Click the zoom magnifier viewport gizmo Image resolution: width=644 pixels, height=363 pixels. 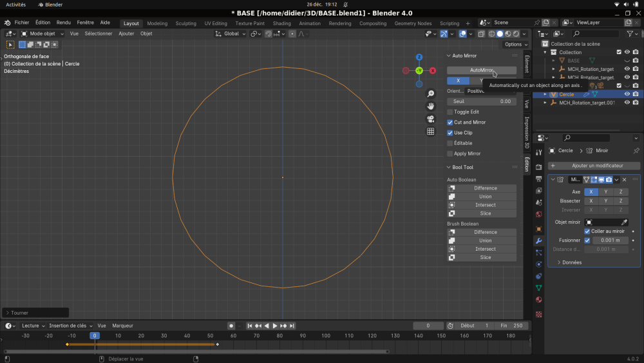pyautogui.click(x=430, y=94)
